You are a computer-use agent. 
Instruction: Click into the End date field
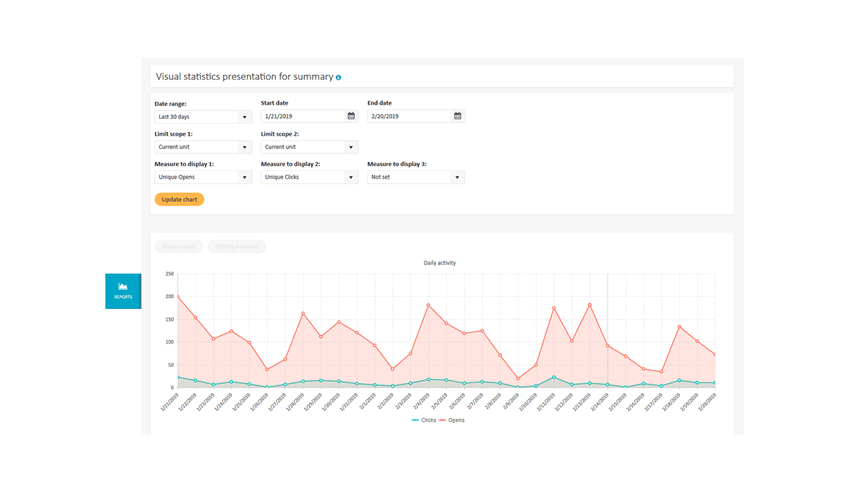tap(408, 117)
